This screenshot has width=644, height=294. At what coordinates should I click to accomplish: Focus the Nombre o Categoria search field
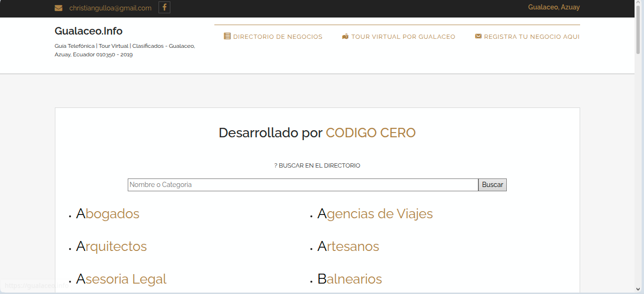click(303, 185)
